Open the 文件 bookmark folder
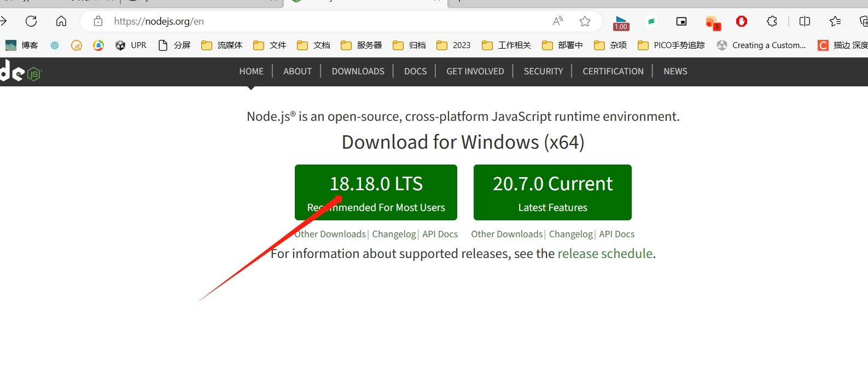This screenshot has width=868, height=369. [270, 45]
